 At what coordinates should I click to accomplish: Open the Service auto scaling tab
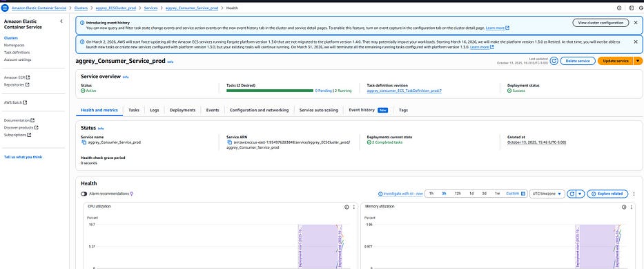(x=319, y=110)
